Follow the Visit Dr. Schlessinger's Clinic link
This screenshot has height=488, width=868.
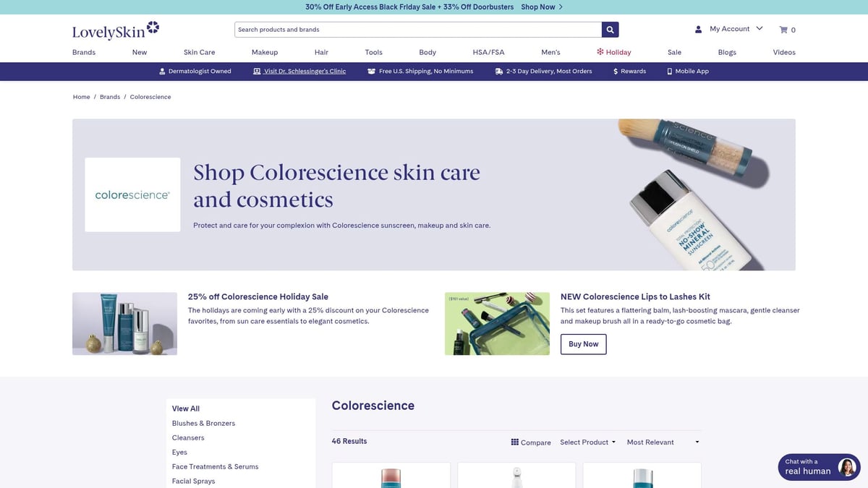[305, 72]
